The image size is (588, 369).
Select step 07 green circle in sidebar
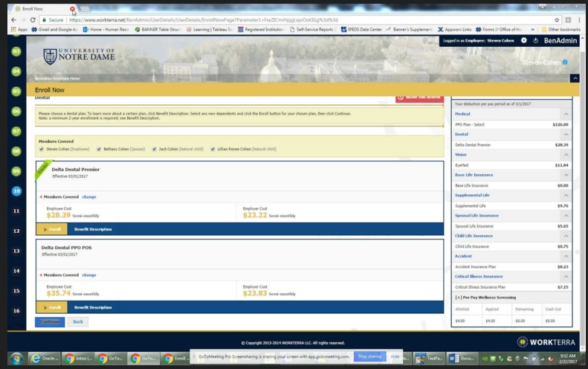[16, 131]
